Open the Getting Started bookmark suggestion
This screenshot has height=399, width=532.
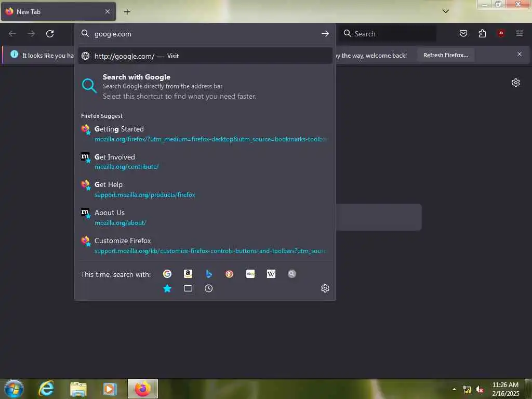pyautogui.click(x=205, y=134)
